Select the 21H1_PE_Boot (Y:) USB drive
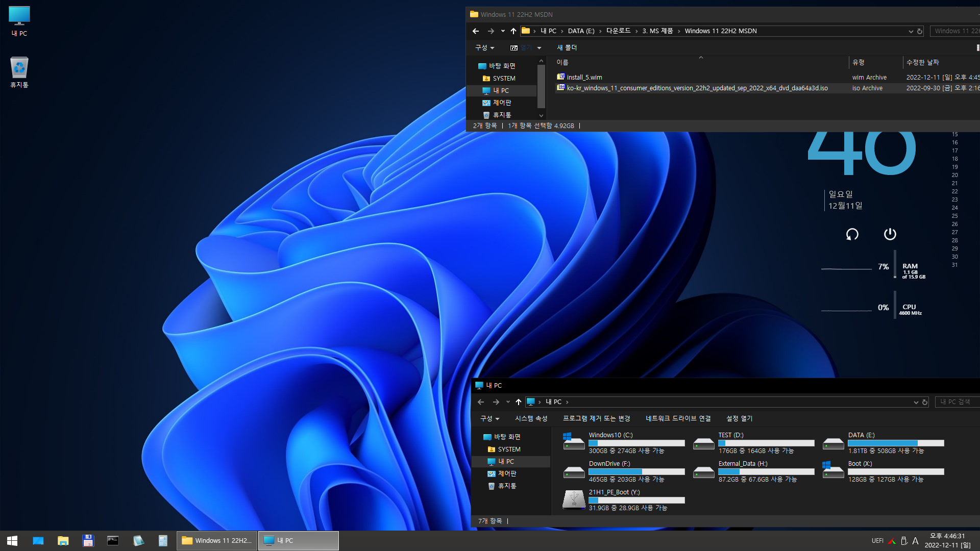This screenshot has width=980, height=551. pos(624,500)
